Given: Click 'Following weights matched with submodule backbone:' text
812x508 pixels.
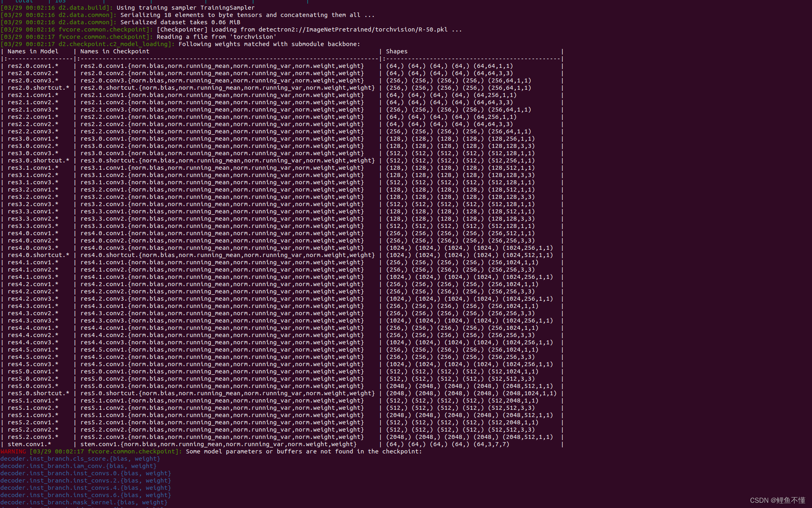Looking at the screenshot, I should (269, 44).
